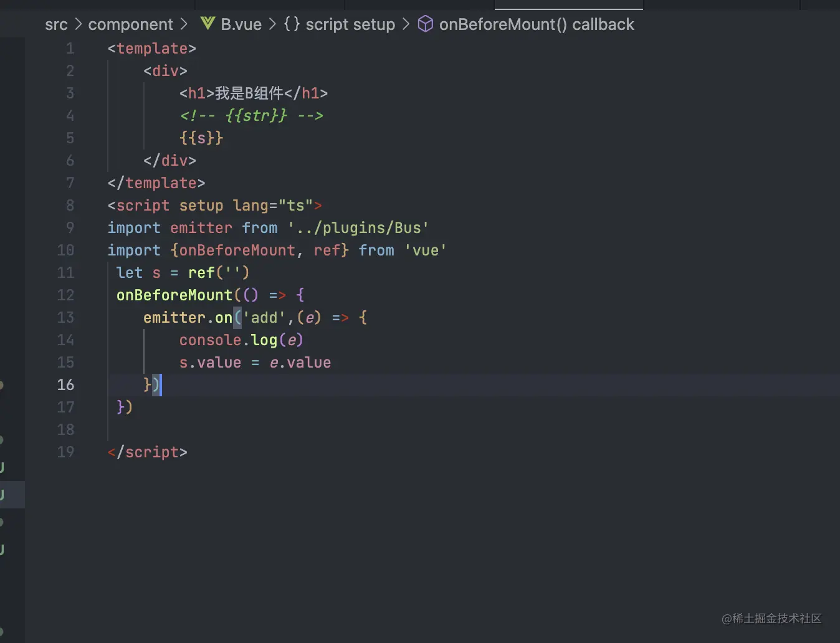
Task: Click line number 16 in gutter
Action: pos(65,385)
